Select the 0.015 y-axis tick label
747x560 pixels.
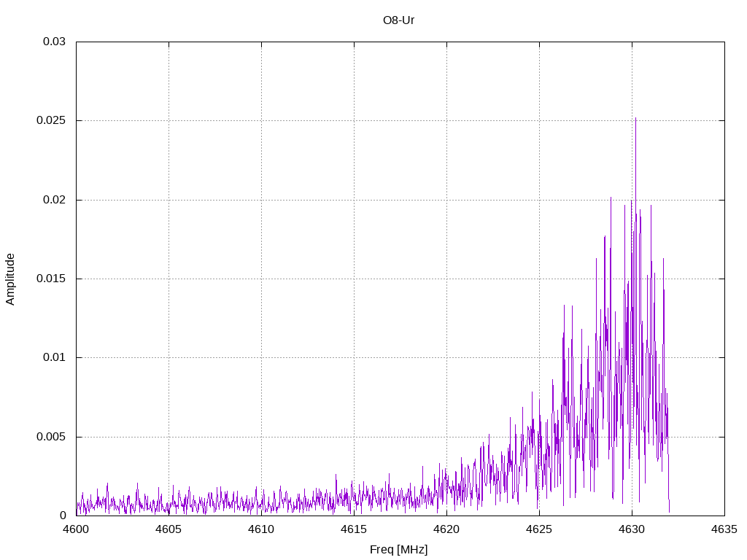tap(51, 279)
